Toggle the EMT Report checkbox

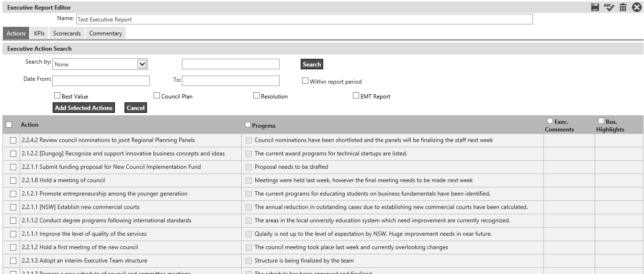[356, 96]
